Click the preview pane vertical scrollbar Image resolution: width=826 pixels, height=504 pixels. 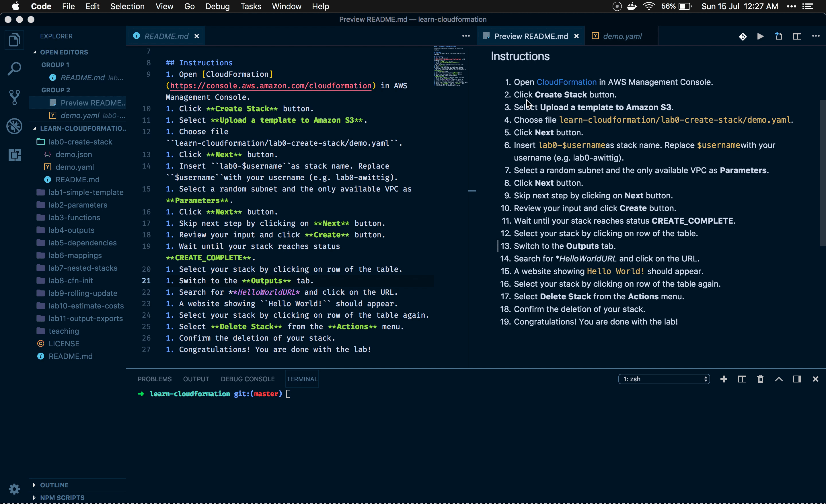click(823, 173)
